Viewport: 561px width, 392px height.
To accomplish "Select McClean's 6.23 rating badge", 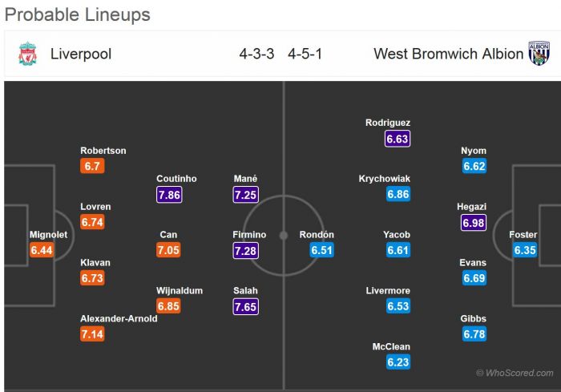I will click(x=398, y=362).
